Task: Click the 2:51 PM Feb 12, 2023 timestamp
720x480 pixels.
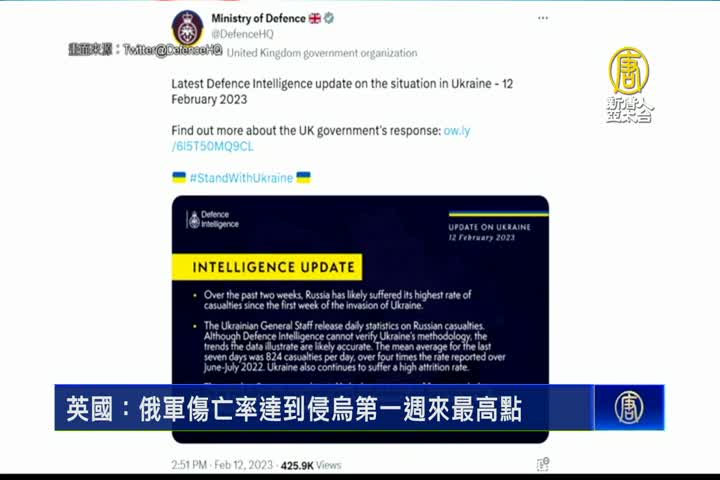Action: point(222,465)
